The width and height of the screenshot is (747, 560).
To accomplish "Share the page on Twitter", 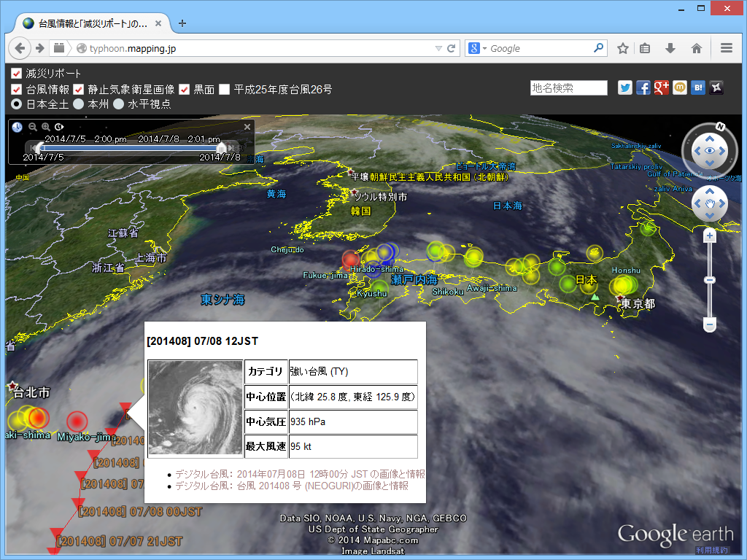I will [x=625, y=87].
